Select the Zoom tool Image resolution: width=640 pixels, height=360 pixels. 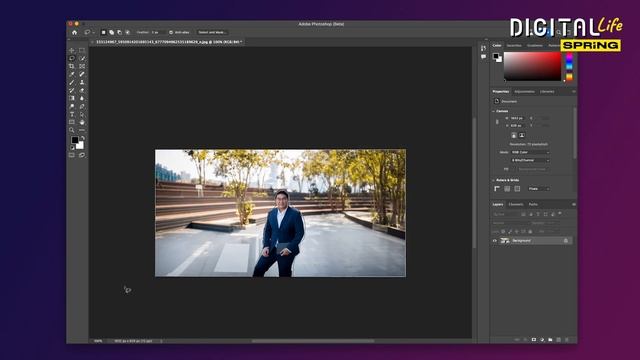click(x=72, y=130)
